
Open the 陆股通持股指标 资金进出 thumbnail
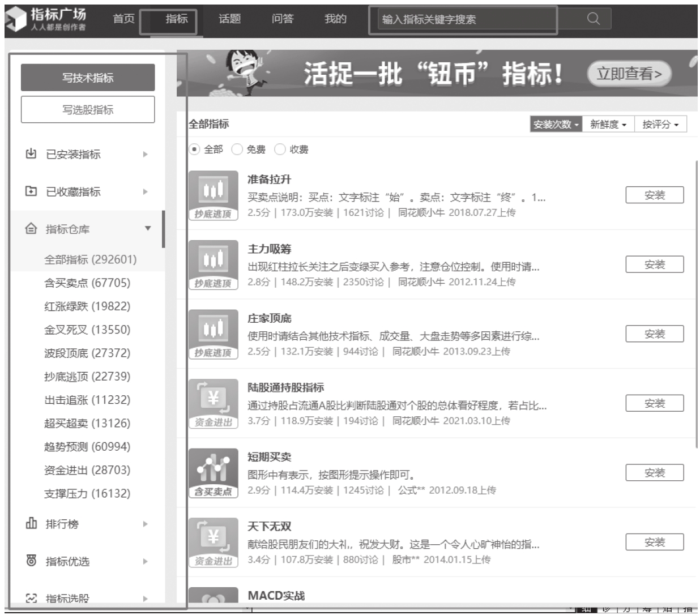pos(213,403)
